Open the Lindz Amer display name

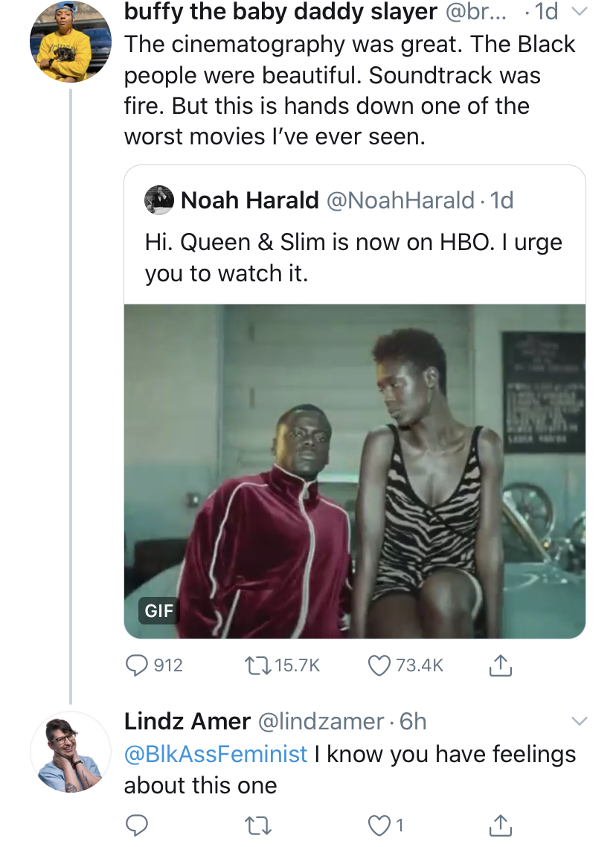187,722
